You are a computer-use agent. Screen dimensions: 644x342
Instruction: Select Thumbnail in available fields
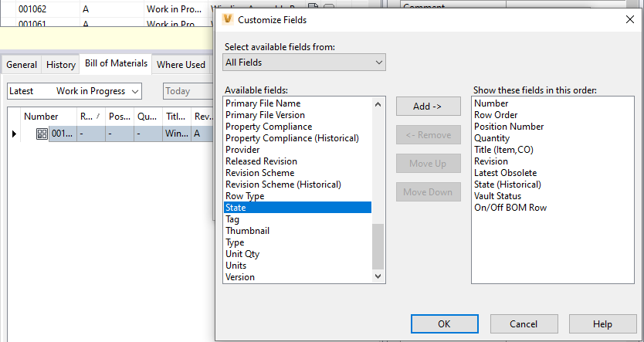[x=247, y=231]
